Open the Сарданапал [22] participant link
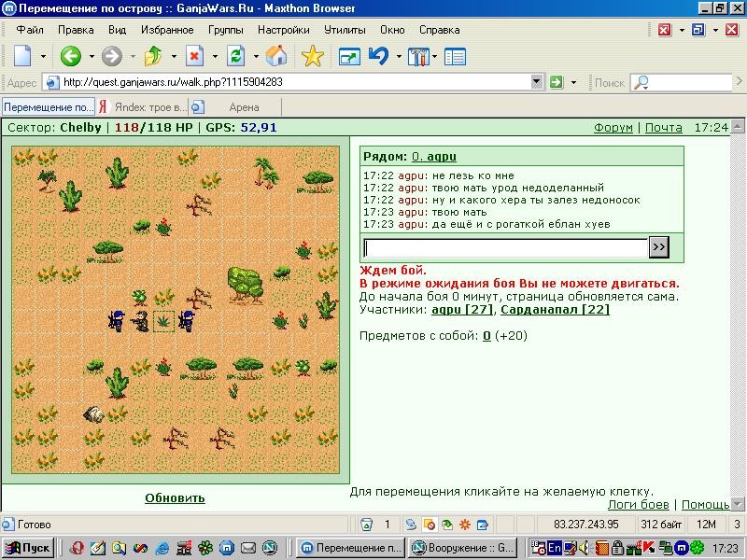The height and width of the screenshot is (560, 747). pos(555,310)
